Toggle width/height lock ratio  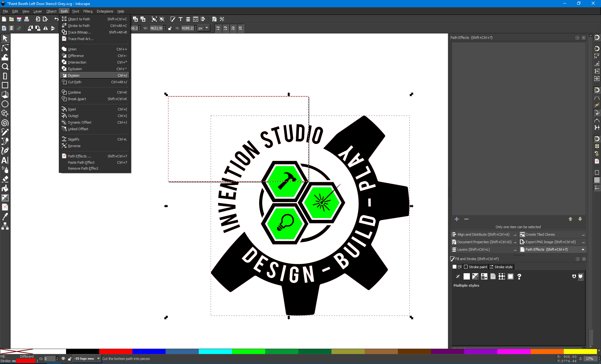coord(170,28)
